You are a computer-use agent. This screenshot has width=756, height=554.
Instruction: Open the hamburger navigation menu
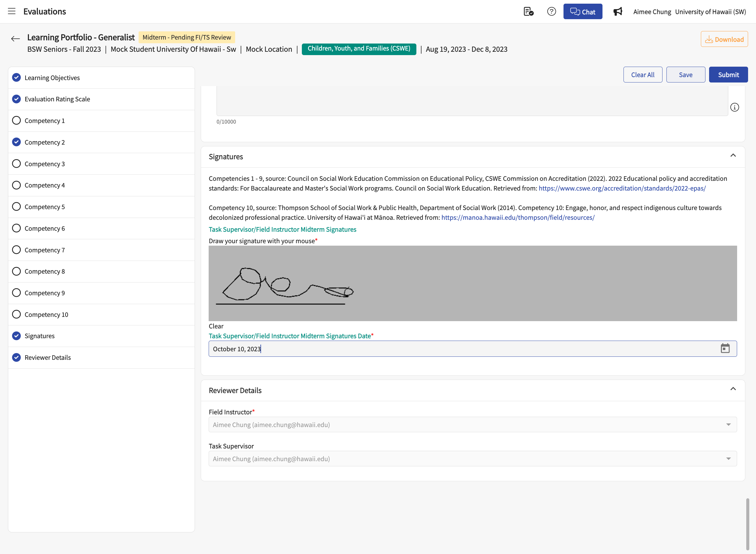[12, 11]
